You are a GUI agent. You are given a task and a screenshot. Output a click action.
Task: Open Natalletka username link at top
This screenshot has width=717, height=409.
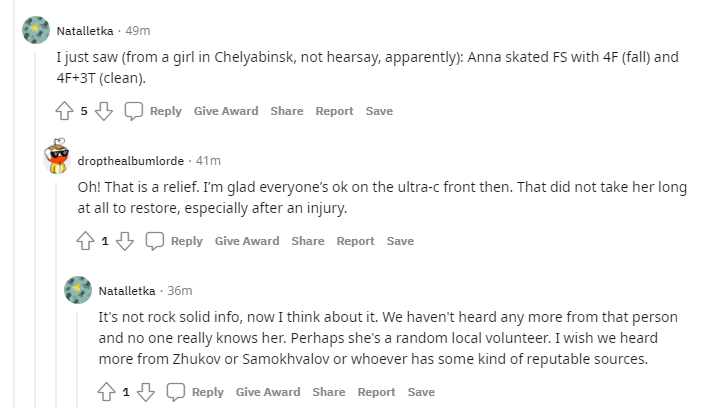(86, 30)
